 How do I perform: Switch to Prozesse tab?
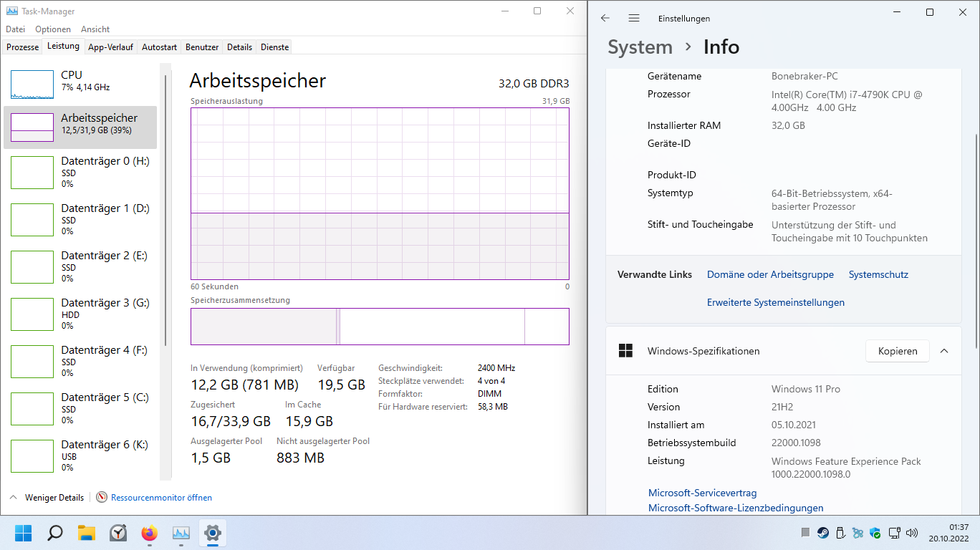[x=23, y=47]
